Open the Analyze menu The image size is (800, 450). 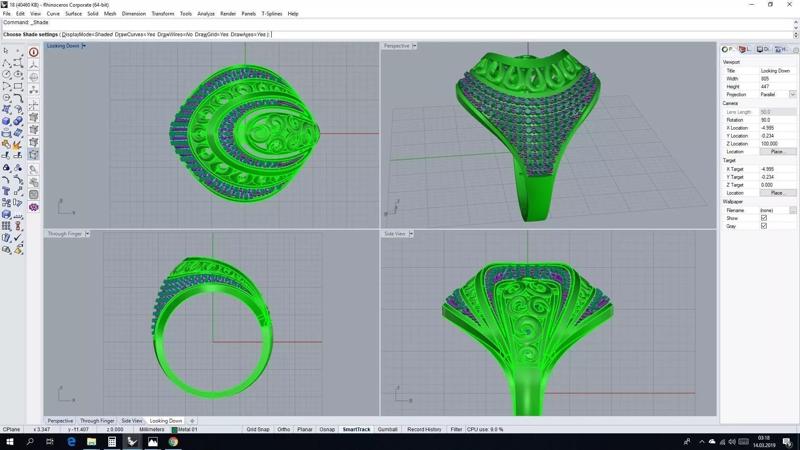[x=206, y=14]
